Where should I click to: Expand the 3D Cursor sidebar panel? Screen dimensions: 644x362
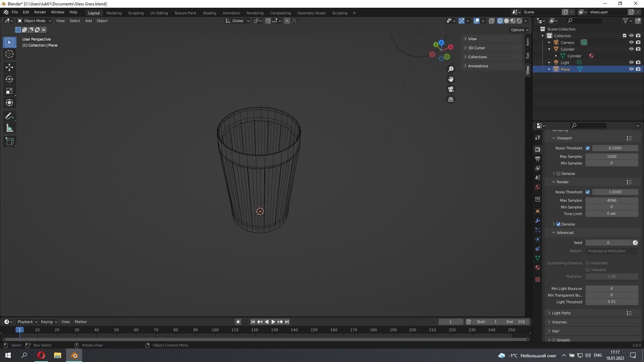[477, 48]
